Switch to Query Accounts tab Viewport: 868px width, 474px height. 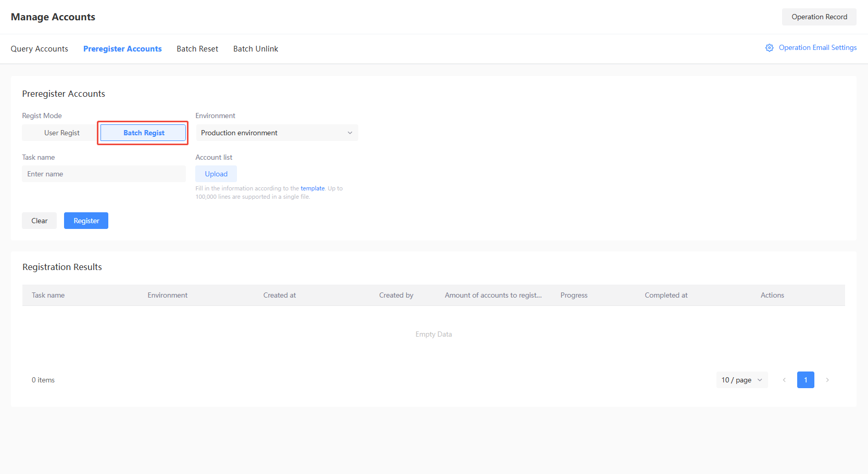39,49
